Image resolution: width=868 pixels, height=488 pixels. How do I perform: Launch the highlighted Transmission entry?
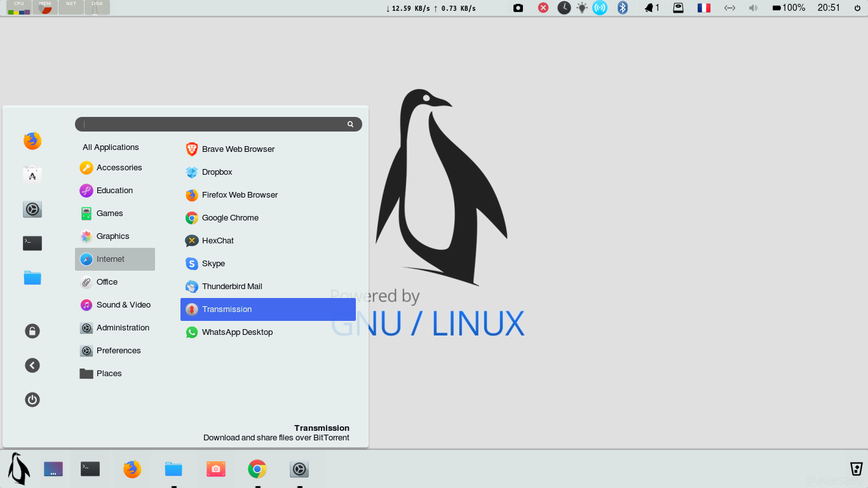point(268,309)
